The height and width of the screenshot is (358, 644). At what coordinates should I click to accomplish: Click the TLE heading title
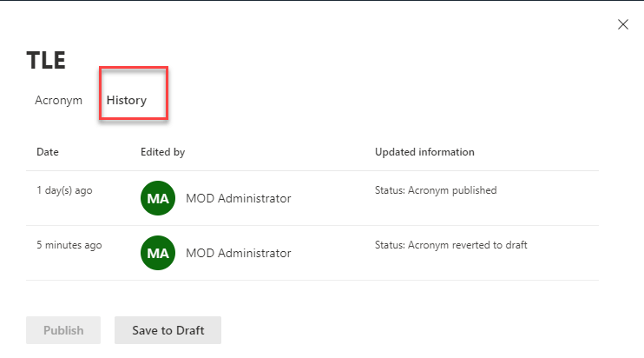click(47, 59)
